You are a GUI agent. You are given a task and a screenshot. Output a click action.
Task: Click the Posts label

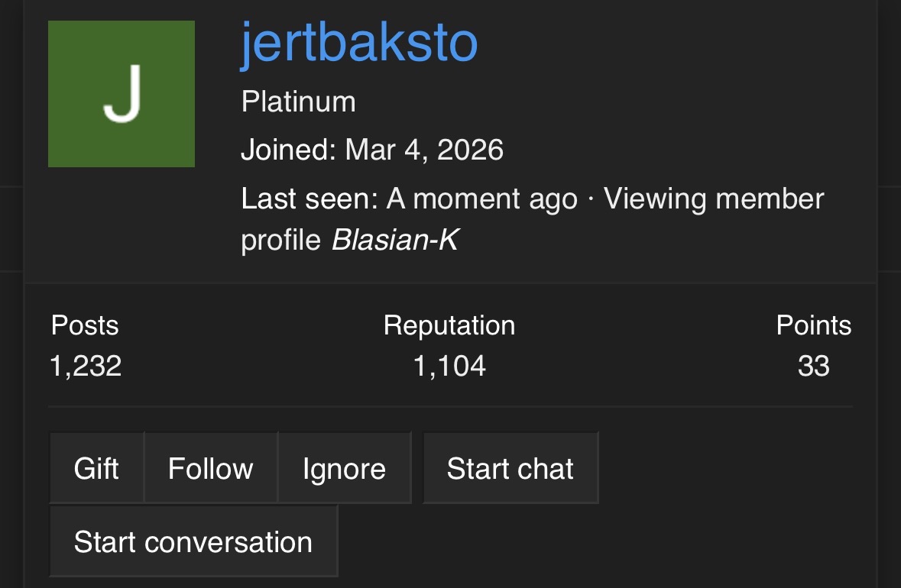[85, 325]
